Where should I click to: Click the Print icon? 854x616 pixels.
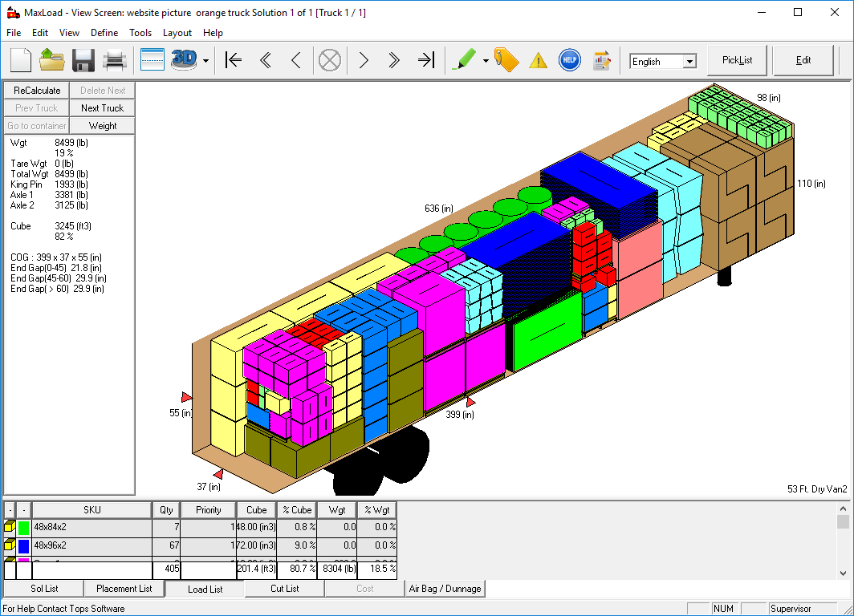[x=115, y=60]
